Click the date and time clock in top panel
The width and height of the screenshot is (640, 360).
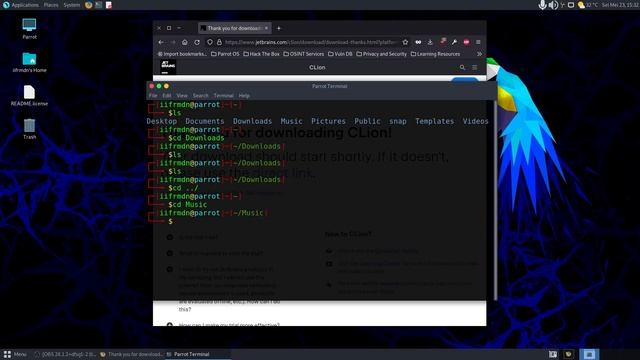620,5
